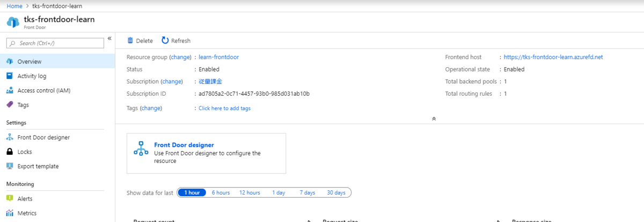Viewport: 644px width, 222px height.
Task: Choose the 30 days time range
Action: click(336, 193)
